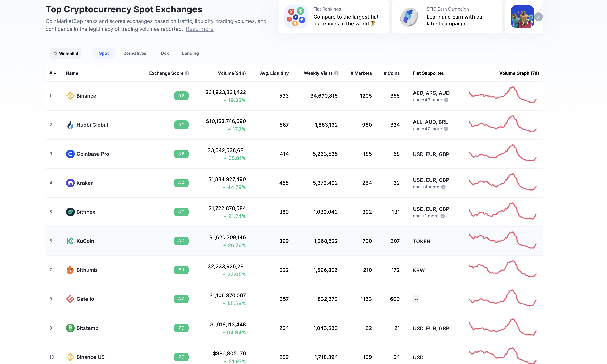This screenshot has height=364, width=607.
Task: Click Kraken weekly visits 5,372,402
Action: (x=325, y=183)
